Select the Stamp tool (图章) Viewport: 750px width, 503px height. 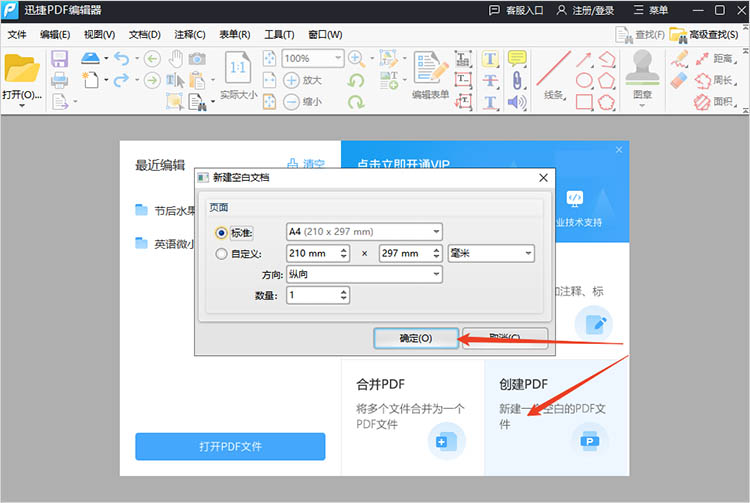(x=642, y=67)
